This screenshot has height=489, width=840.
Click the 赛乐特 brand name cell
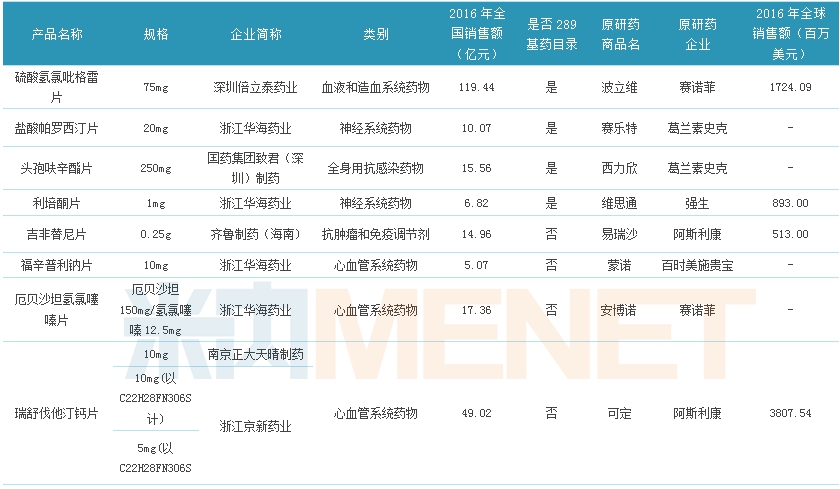[x=620, y=128]
